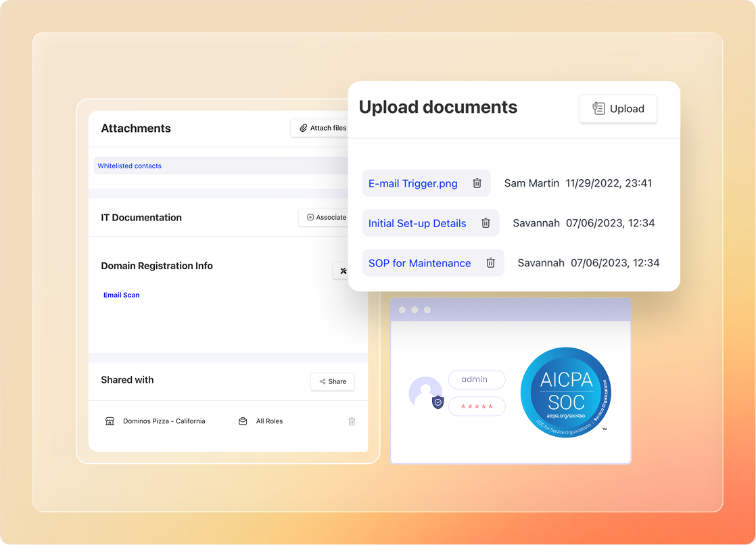This screenshot has height=545, width=756.
Task: Remove Dominos Pizza share with trash icon
Action: [352, 421]
